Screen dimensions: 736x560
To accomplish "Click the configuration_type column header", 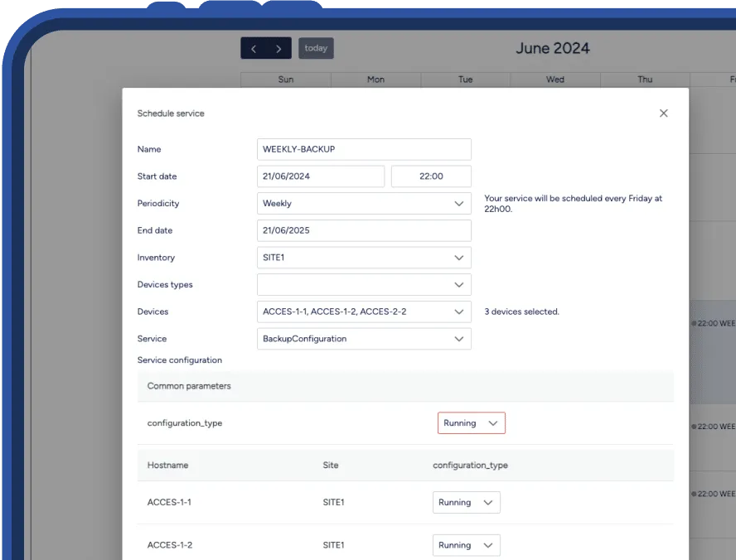I will (470, 466).
